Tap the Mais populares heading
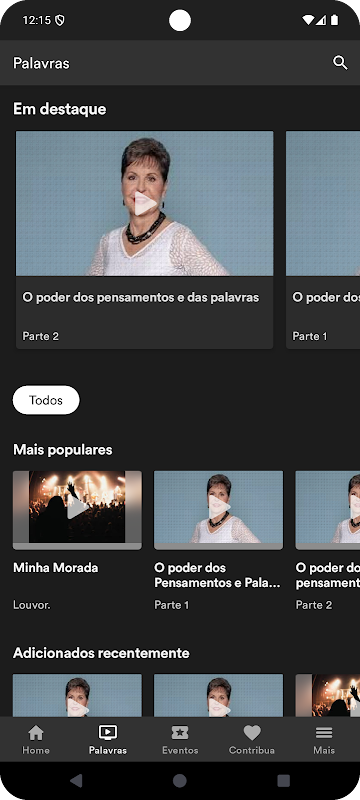Viewport: 360px width, 800px height. point(63,450)
